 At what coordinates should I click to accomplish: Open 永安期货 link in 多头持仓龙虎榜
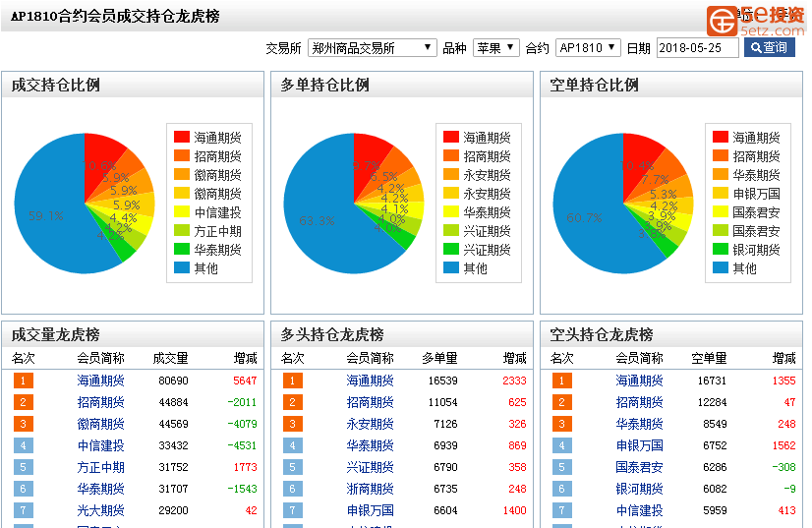(x=371, y=424)
